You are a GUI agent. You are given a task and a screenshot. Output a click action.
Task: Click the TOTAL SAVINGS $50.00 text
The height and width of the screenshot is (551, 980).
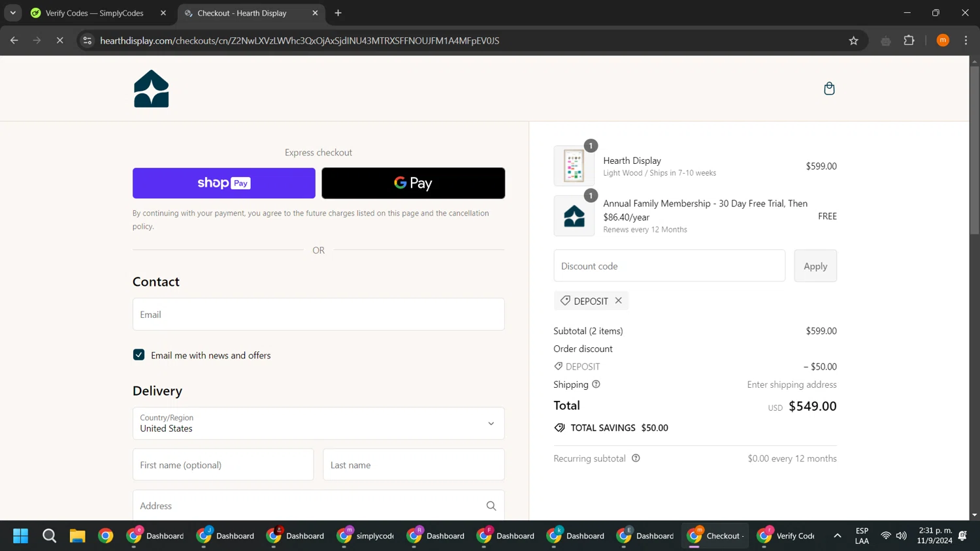[619, 428]
